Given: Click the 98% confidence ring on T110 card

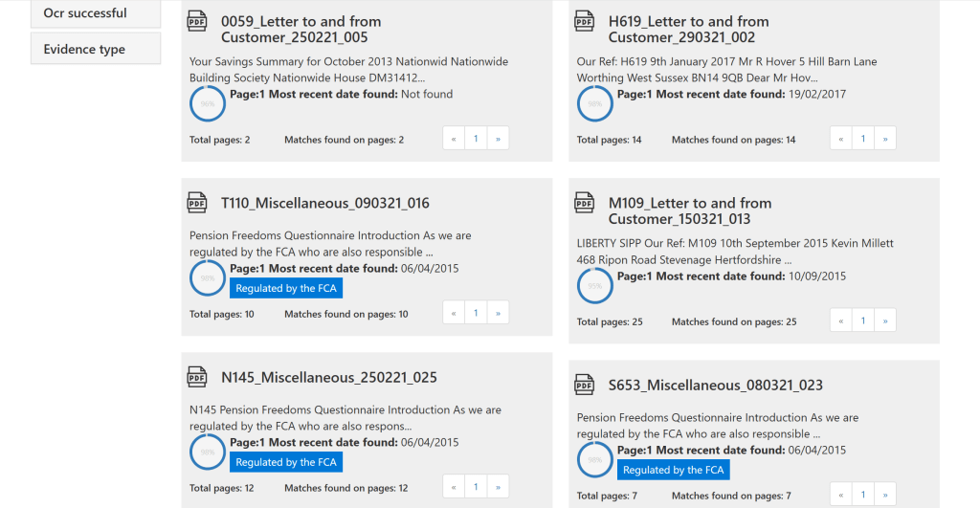Looking at the screenshot, I should coord(208,278).
